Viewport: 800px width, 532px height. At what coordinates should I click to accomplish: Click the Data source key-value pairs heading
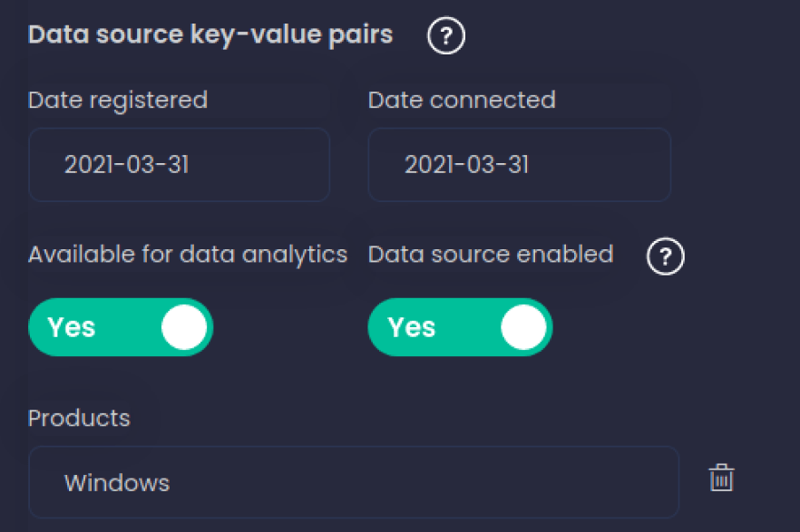click(x=210, y=34)
